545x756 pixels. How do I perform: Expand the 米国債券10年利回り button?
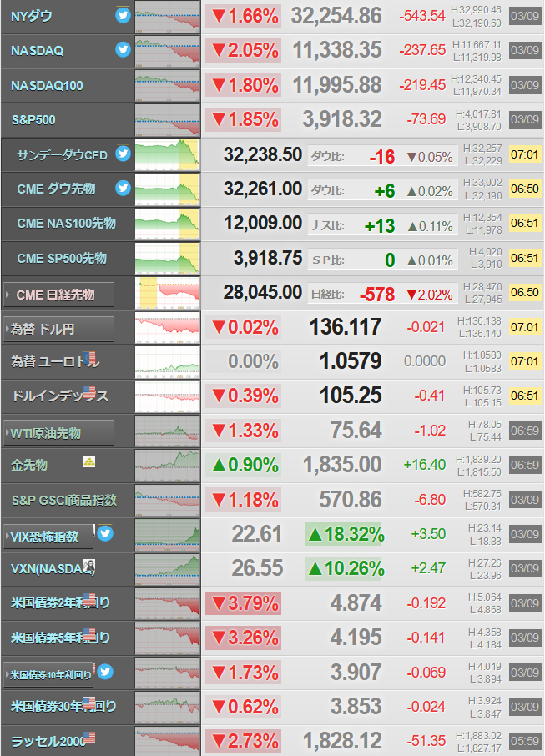[48, 674]
